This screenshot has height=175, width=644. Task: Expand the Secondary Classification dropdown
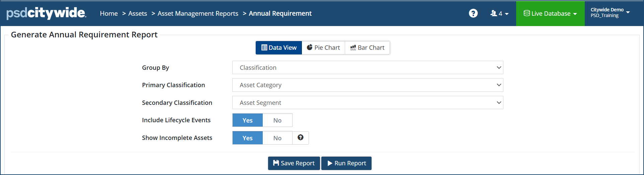[368, 103]
